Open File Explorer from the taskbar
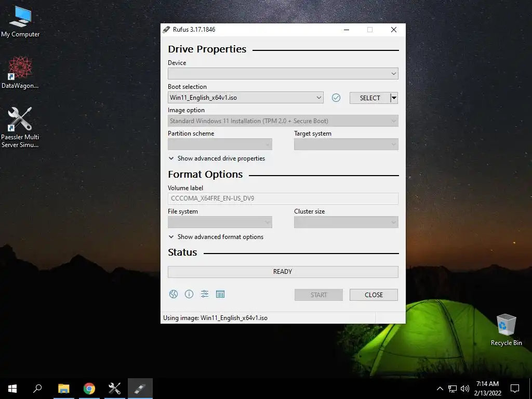Image resolution: width=532 pixels, height=399 pixels. coord(63,389)
